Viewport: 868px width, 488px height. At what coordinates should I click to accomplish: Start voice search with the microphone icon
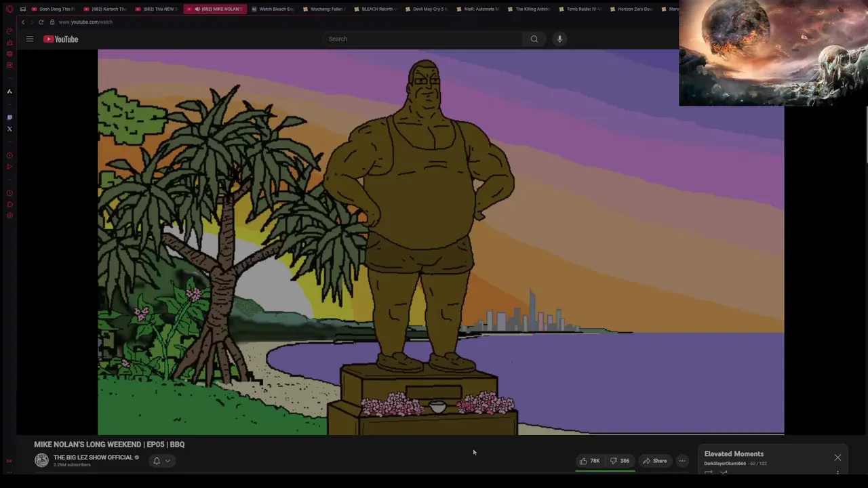pyautogui.click(x=559, y=39)
